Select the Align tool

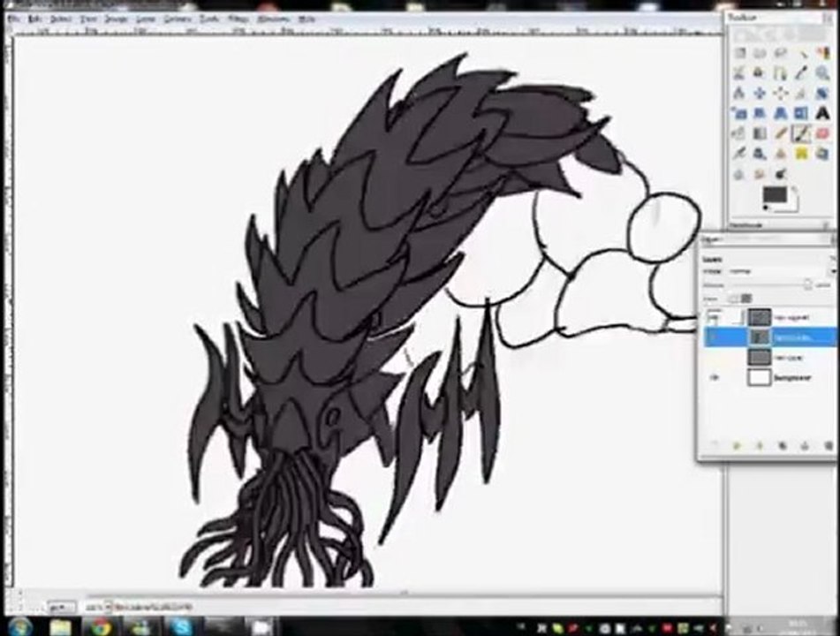coord(781,94)
